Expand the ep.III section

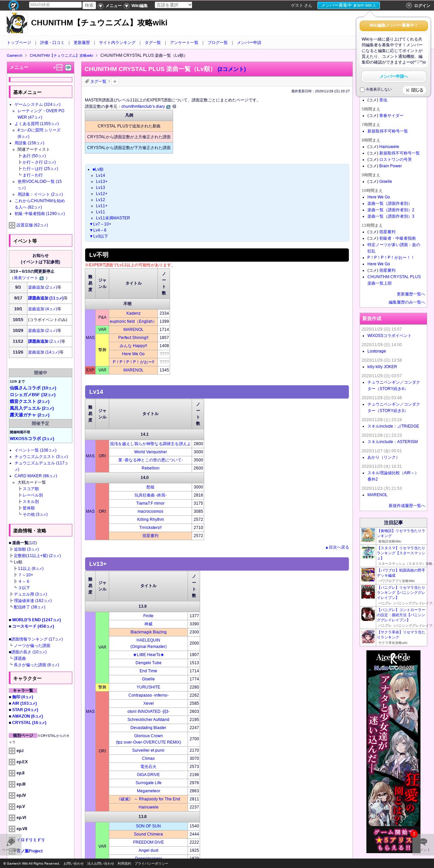(12, 784)
